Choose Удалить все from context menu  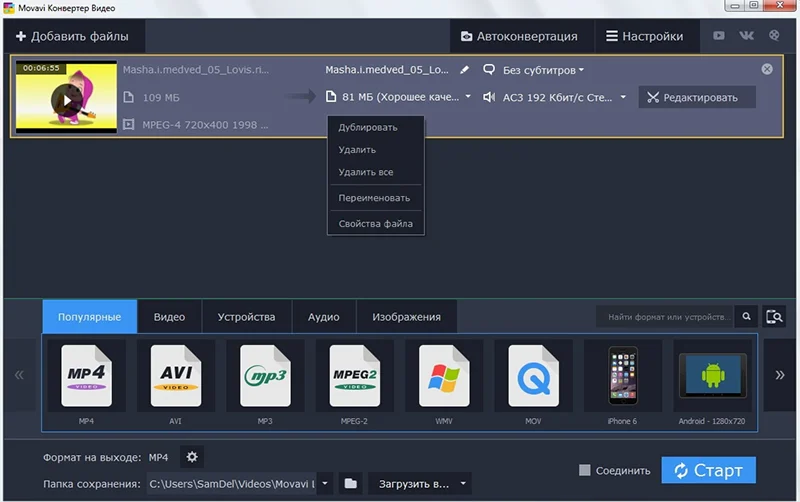point(366,172)
